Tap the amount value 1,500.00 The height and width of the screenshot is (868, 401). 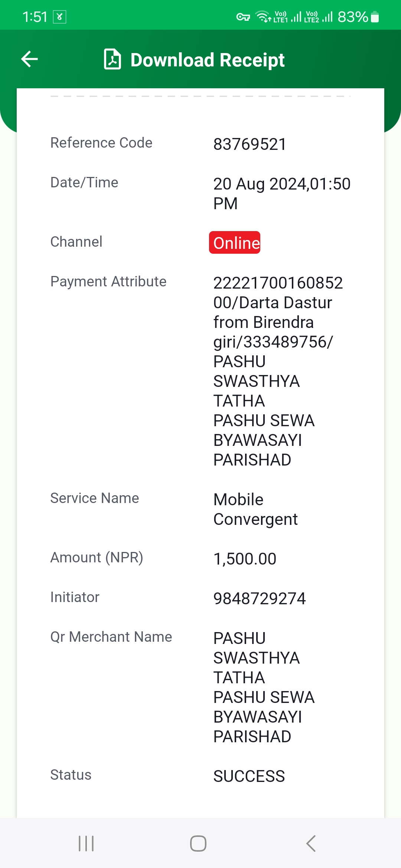(x=245, y=559)
